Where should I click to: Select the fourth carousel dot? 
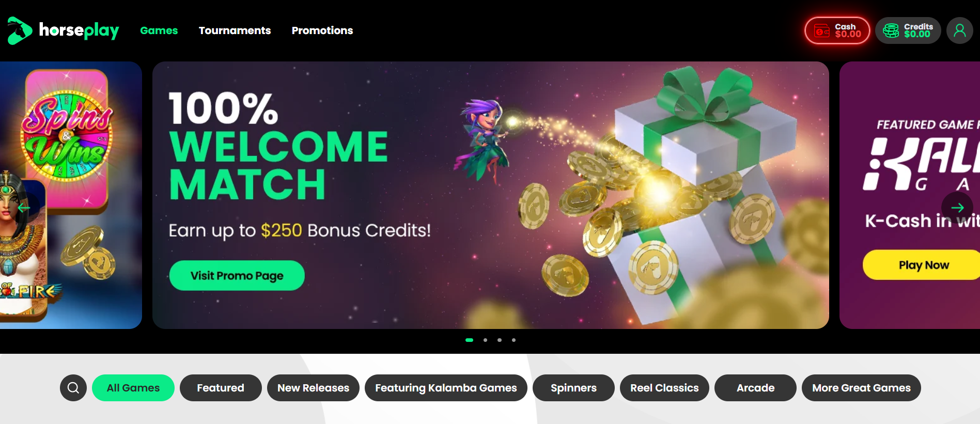pyautogui.click(x=514, y=340)
